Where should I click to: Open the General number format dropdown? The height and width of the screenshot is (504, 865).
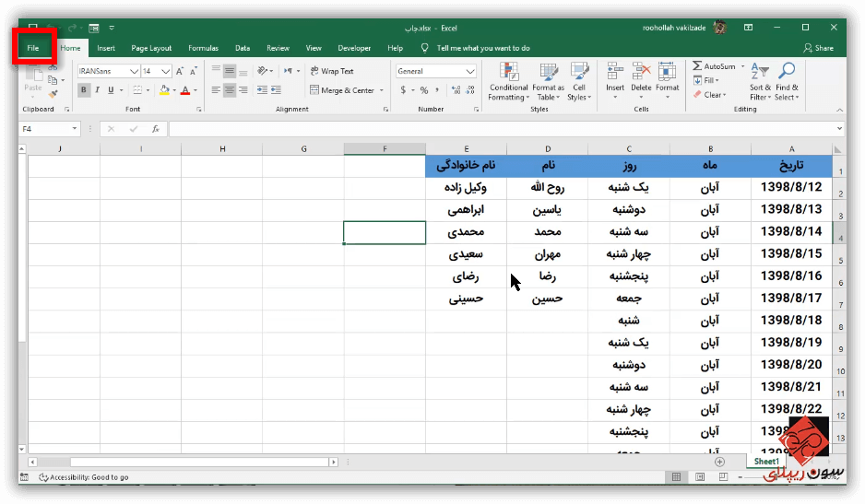470,71
